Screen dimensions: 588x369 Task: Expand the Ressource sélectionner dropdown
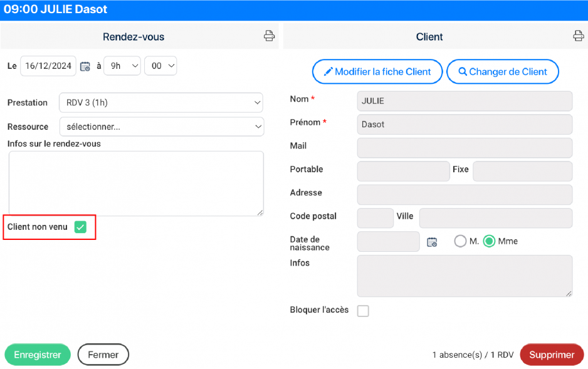[x=161, y=127]
